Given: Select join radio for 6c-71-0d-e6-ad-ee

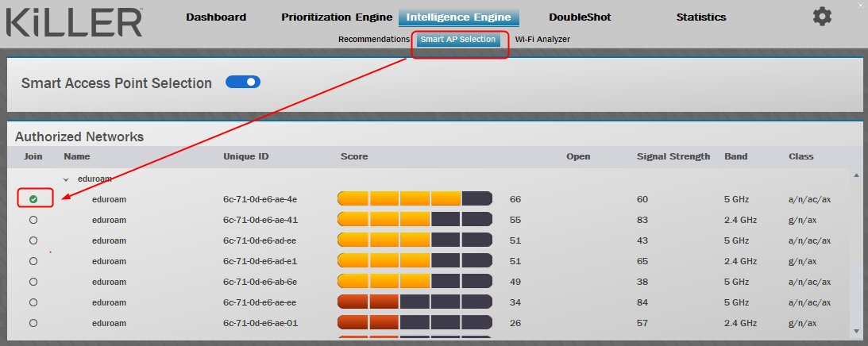Looking at the screenshot, I should (33, 240).
